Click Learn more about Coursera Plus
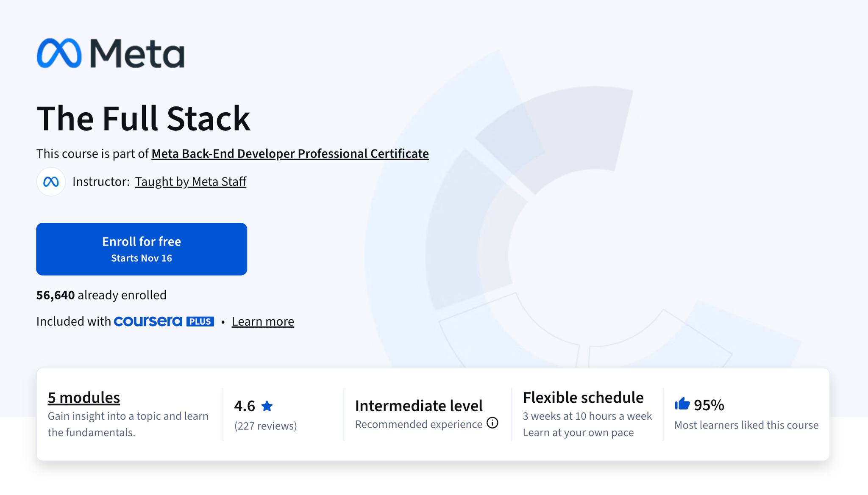This screenshot has width=868, height=495. click(x=263, y=321)
